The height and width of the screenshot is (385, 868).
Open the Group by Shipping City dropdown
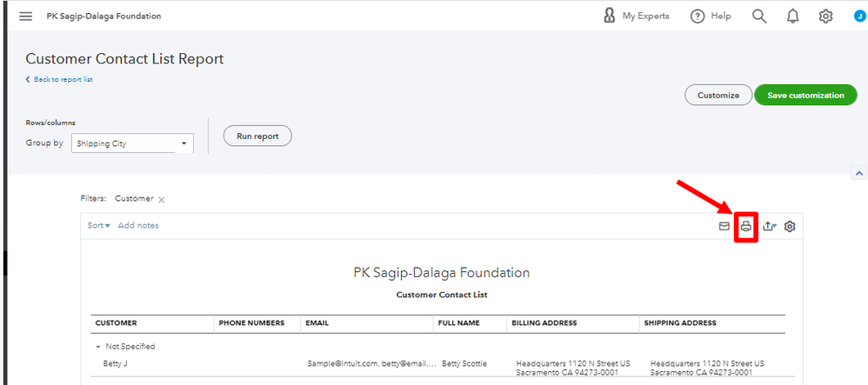tap(132, 143)
